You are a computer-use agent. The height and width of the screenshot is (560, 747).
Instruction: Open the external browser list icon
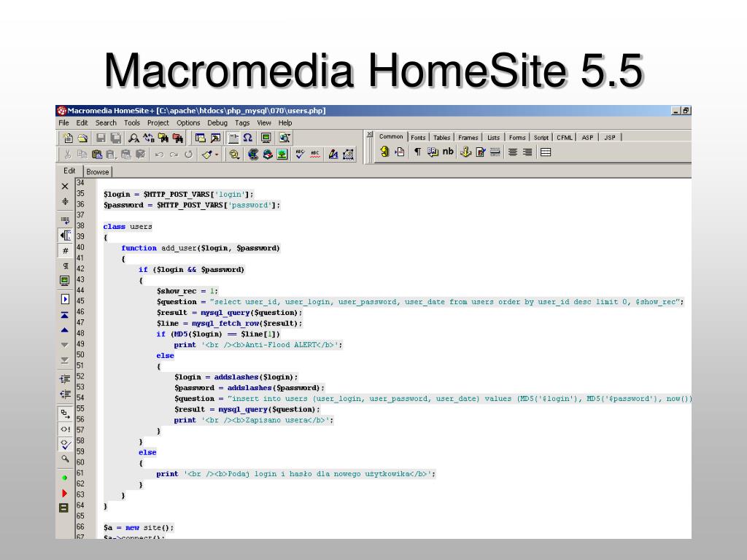pos(285,138)
